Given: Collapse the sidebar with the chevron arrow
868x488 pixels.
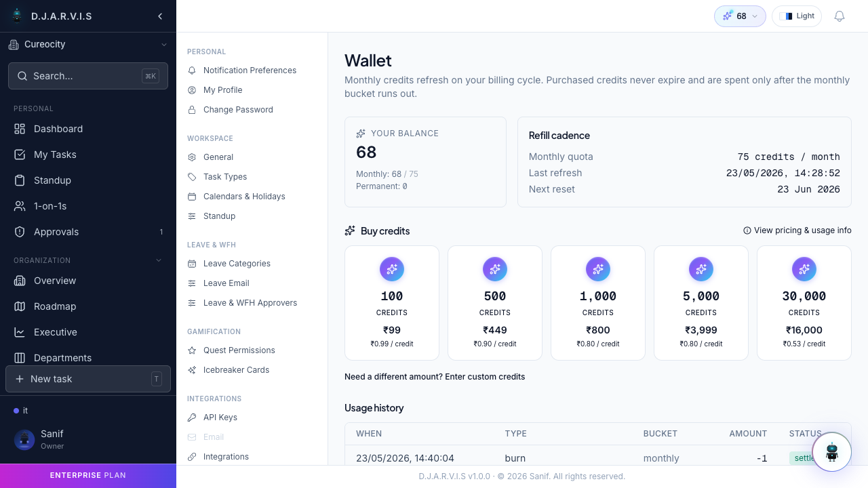Looking at the screenshot, I should click(x=160, y=16).
